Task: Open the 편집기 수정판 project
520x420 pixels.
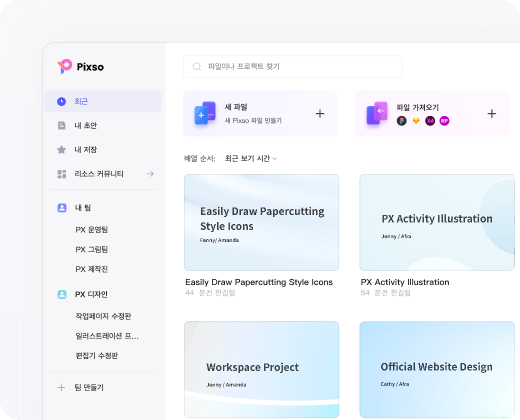Action: click(x=96, y=355)
